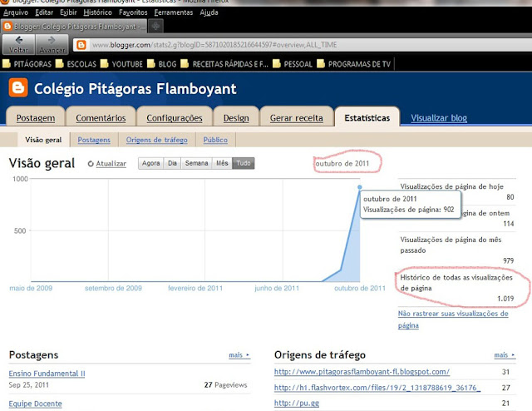Click the Blogger logo beside blog title
The height and width of the screenshot is (411, 532).
click(18, 88)
